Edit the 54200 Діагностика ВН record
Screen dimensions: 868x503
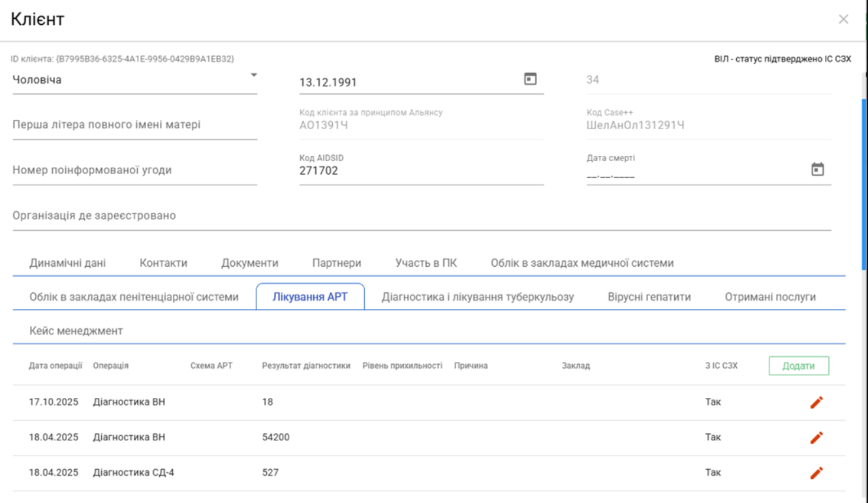(816, 438)
